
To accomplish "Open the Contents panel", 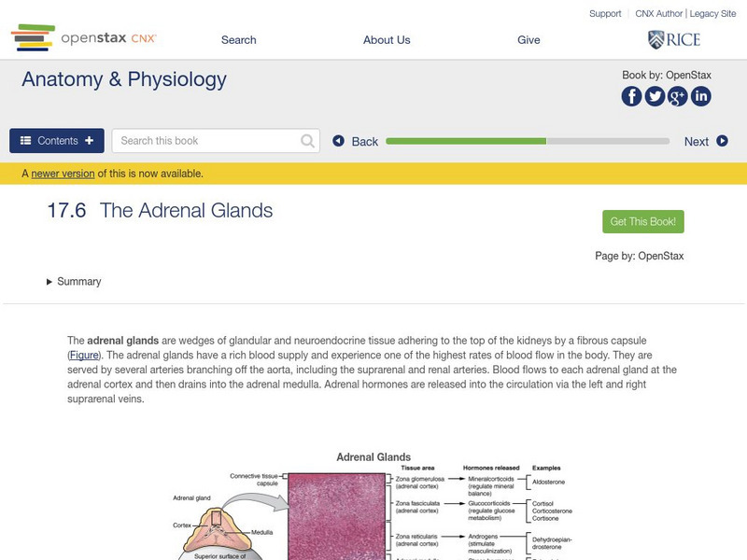I will click(57, 141).
